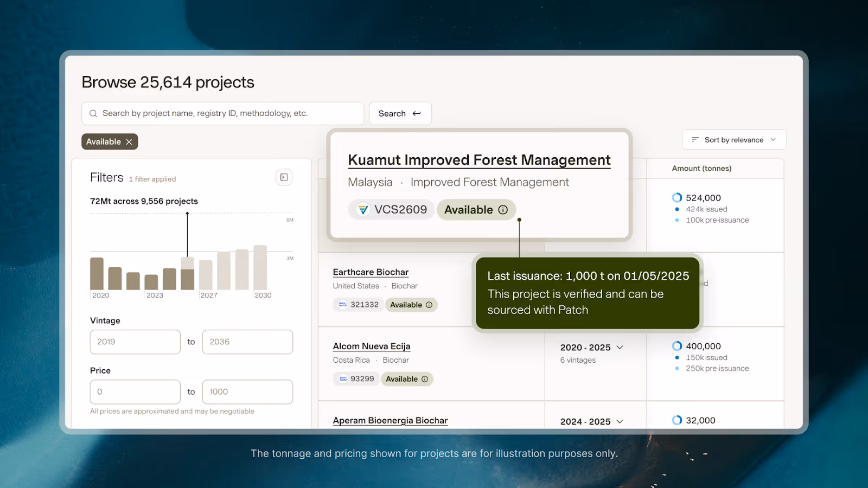Expand the 2020 - 2025 vintages chevron
Image resolution: width=868 pixels, height=488 pixels.
(x=620, y=347)
